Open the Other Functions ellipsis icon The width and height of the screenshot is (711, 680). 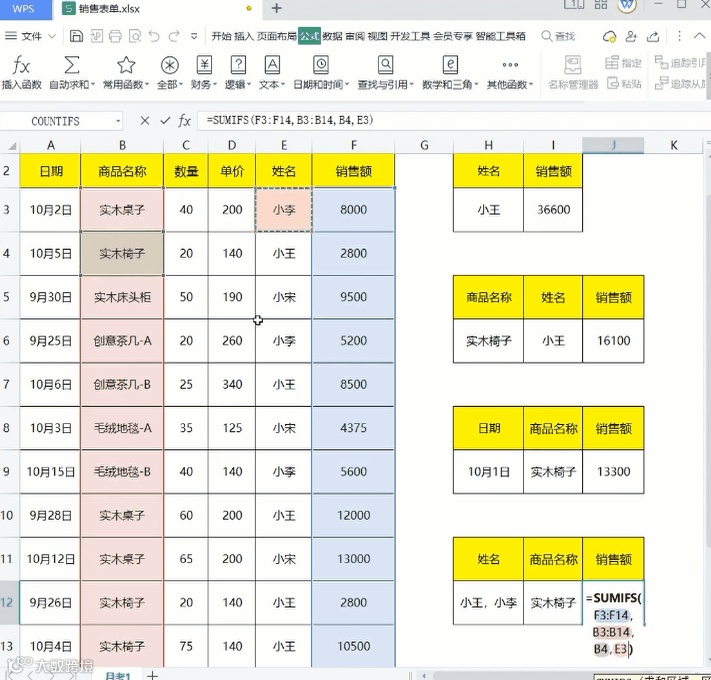[510, 65]
